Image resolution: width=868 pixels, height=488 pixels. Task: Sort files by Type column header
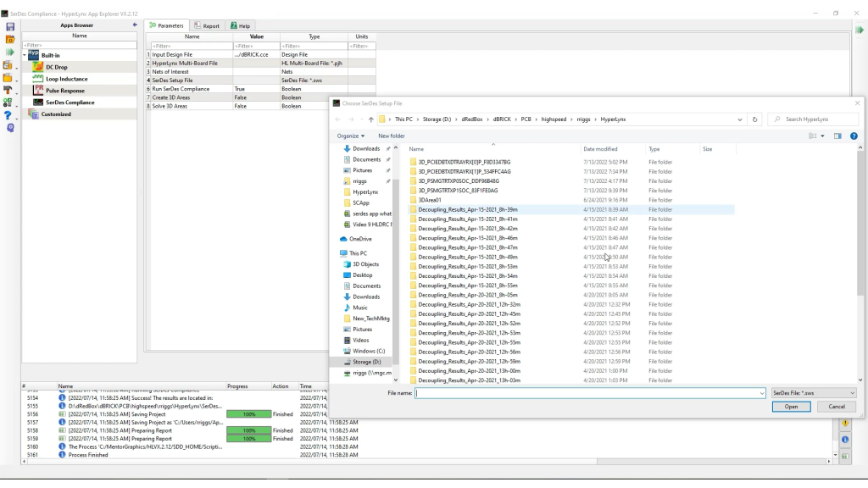point(654,149)
